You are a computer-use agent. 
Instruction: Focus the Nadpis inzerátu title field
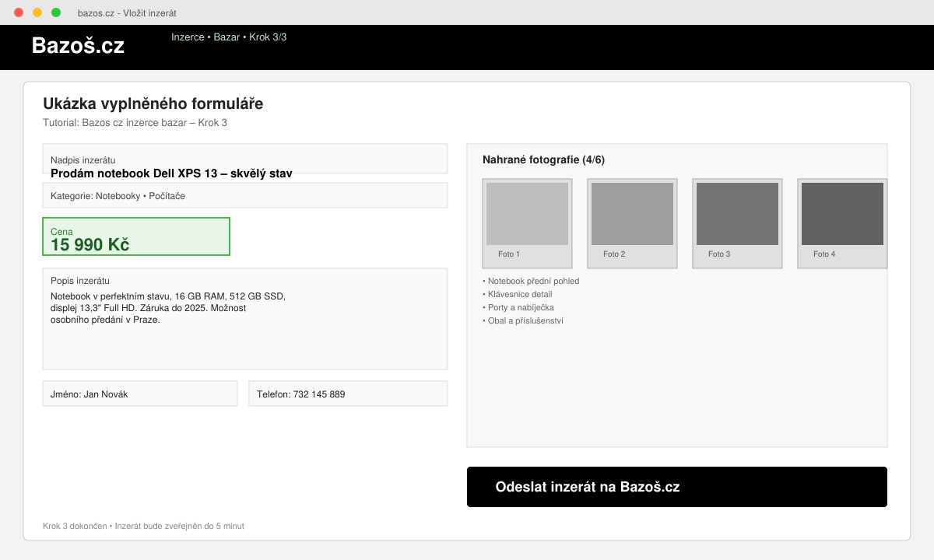245,159
